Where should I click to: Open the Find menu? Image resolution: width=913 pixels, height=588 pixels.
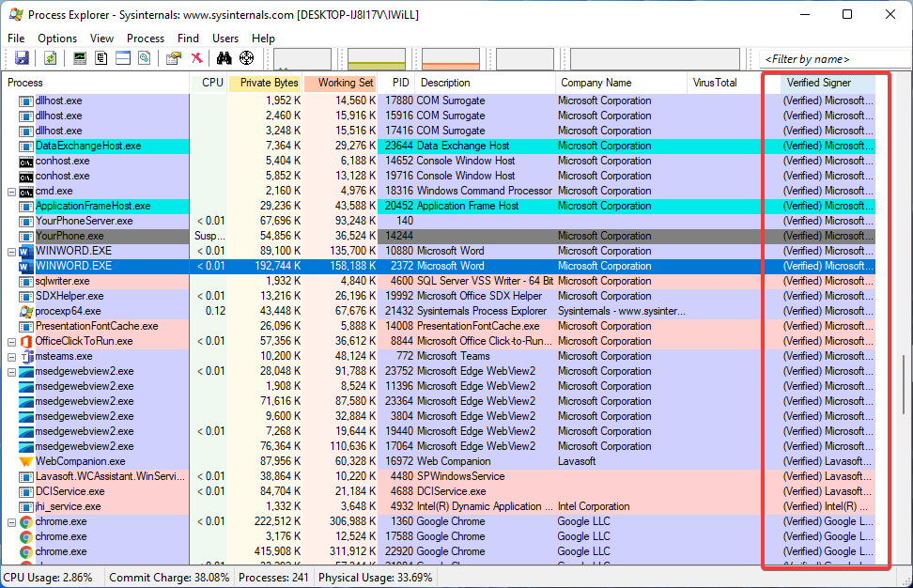(188, 39)
